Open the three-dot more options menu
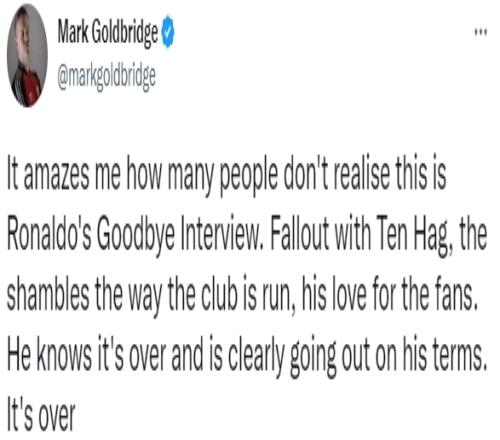Viewport: 500px width, 440px height. click(481, 32)
